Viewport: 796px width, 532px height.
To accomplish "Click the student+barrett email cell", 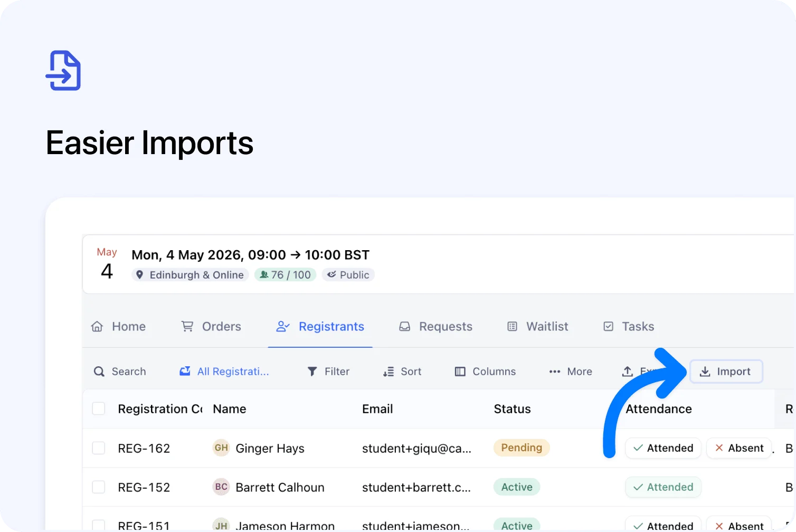I will pyautogui.click(x=416, y=487).
